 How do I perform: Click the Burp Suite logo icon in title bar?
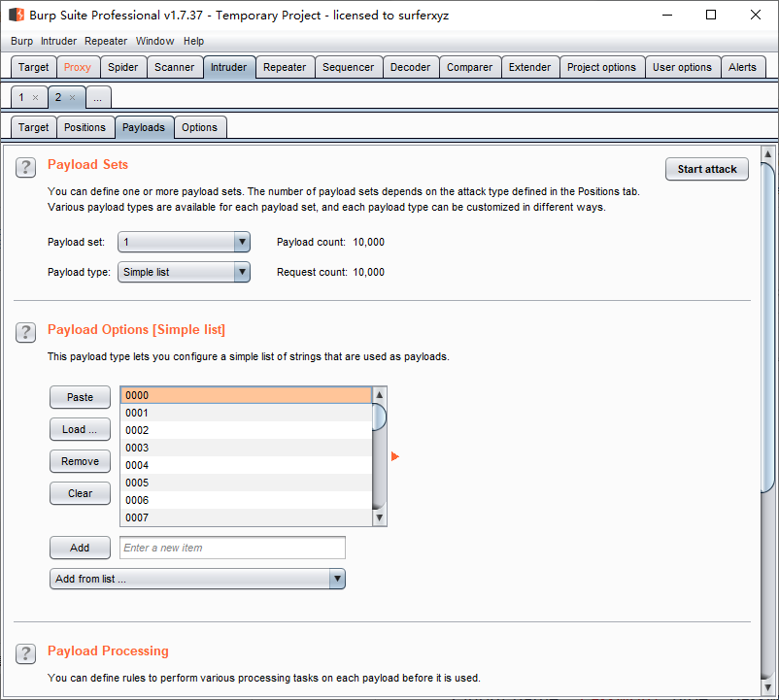click(17, 16)
